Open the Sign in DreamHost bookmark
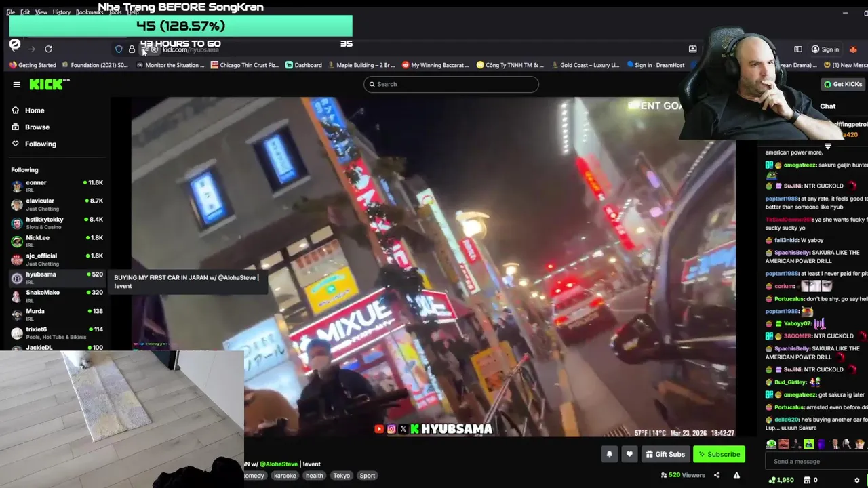 [x=656, y=65]
